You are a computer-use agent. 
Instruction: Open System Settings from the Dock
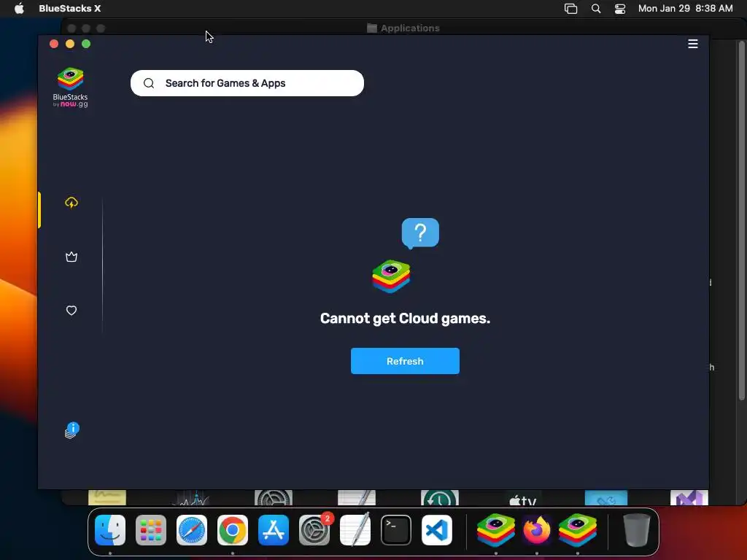[x=314, y=530]
